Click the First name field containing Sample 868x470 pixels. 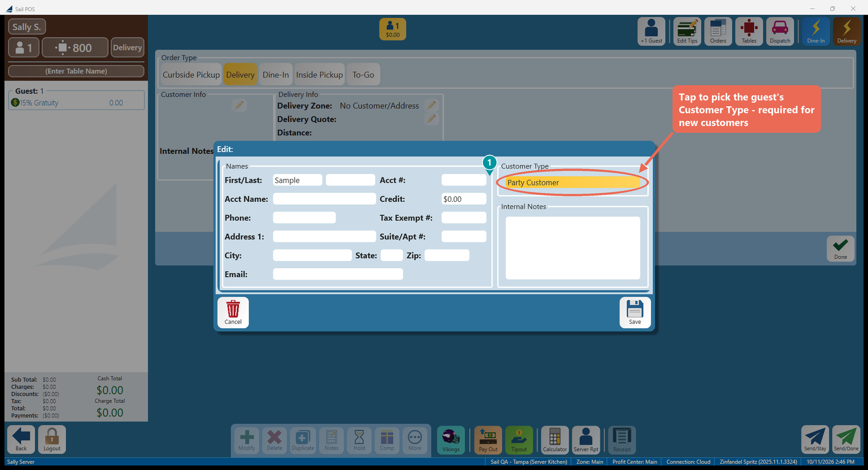click(x=297, y=180)
